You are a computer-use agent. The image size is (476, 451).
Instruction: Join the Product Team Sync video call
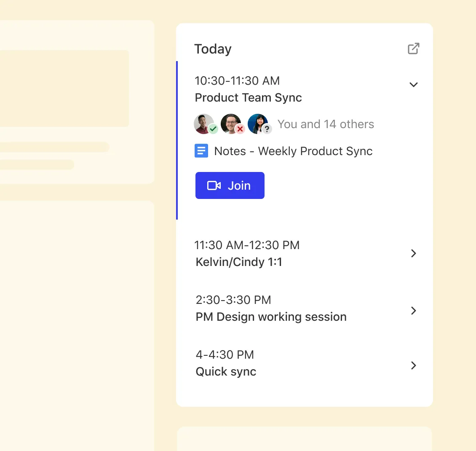230,185
